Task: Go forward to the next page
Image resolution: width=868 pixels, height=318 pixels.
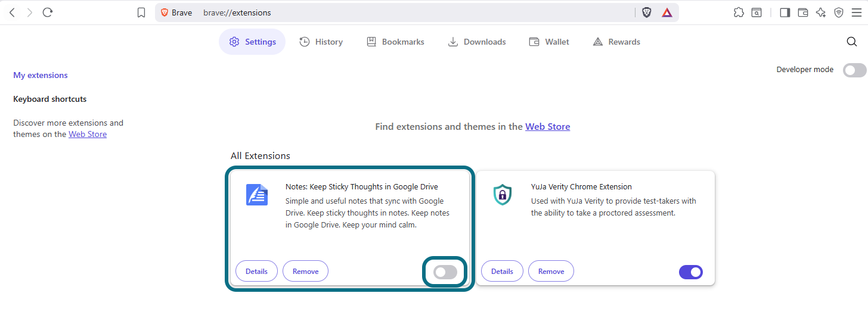Action: [x=30, y=13]
